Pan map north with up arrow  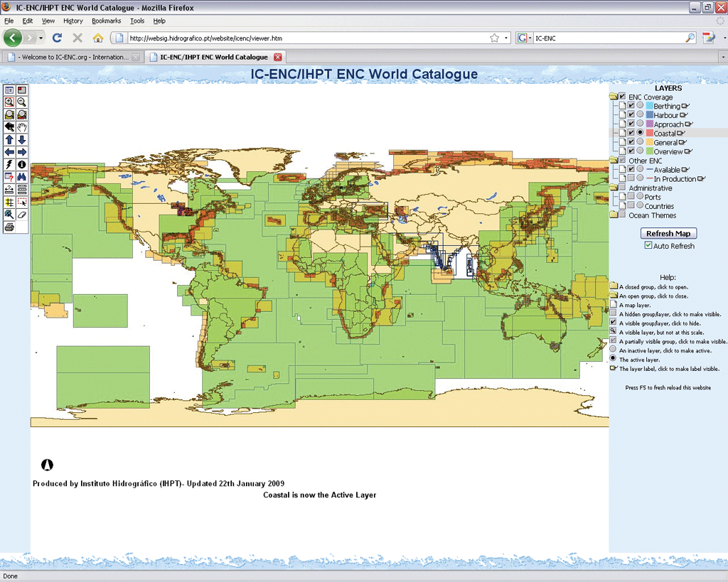tap(9, 140)
